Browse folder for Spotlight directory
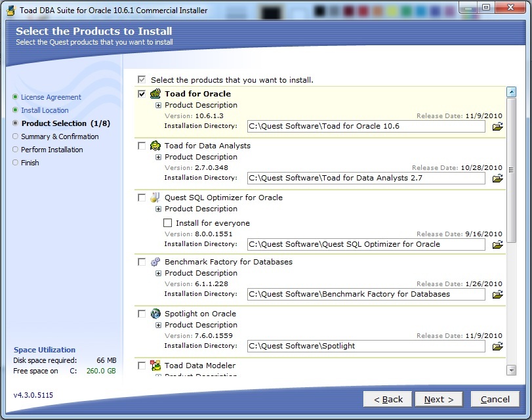532x420 pixels. coord(497,346)
